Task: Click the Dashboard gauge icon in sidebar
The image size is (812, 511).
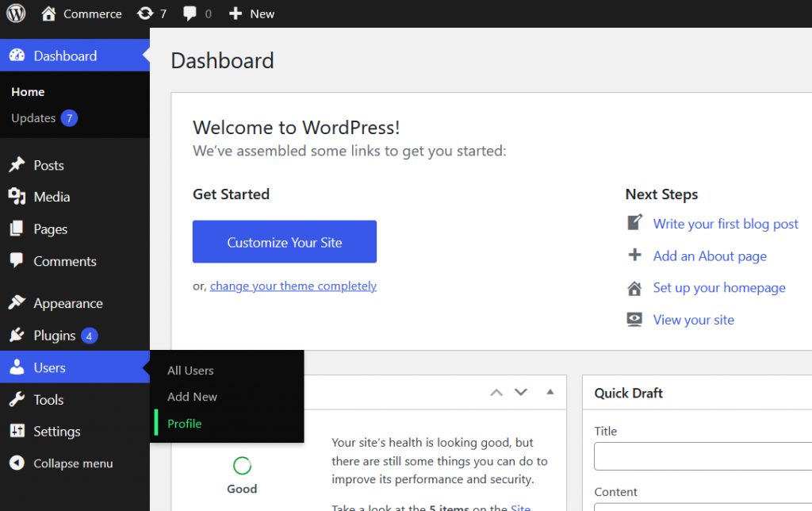Action: click(x=17, y=56)
